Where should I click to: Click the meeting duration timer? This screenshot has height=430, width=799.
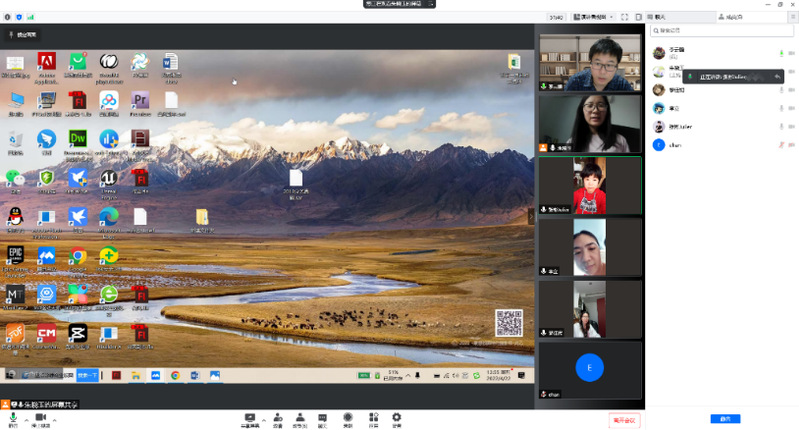point(556,17)
